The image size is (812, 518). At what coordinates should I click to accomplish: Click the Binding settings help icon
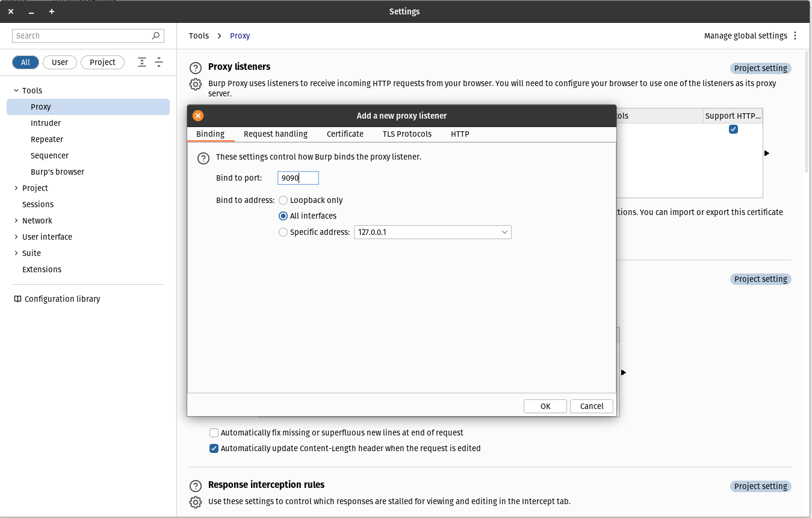point(203,158)
